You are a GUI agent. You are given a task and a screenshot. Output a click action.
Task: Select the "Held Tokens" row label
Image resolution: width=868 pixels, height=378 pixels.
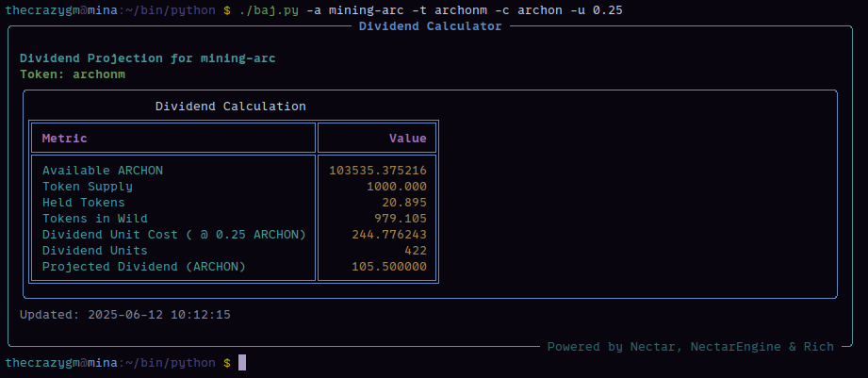84,203
